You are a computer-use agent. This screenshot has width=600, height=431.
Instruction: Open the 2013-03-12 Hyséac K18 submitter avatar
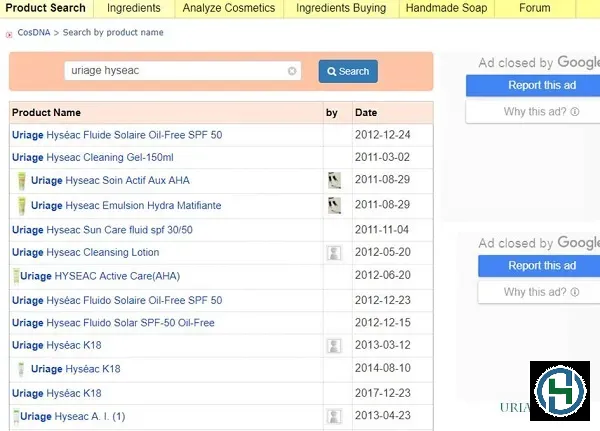[x=334, y=346]
